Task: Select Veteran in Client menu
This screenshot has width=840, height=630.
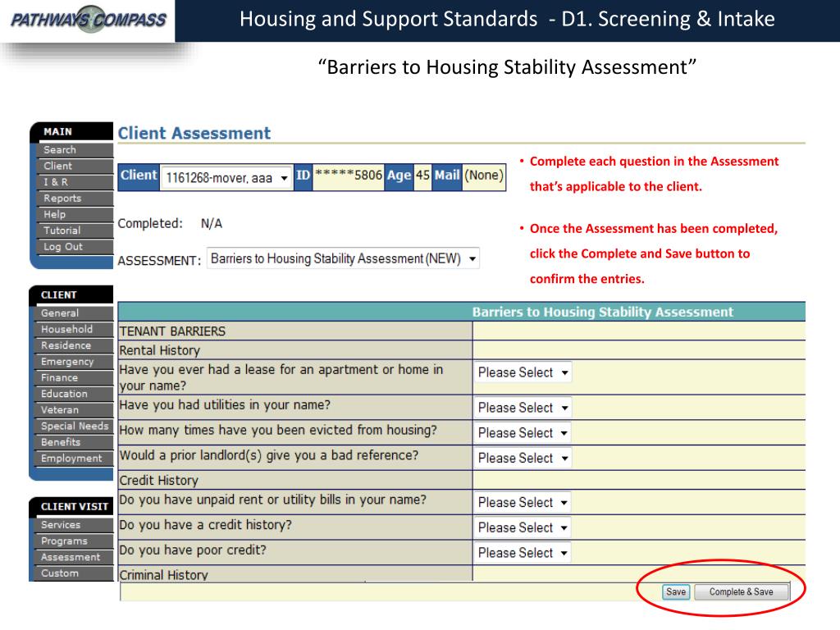Action: 74,410
